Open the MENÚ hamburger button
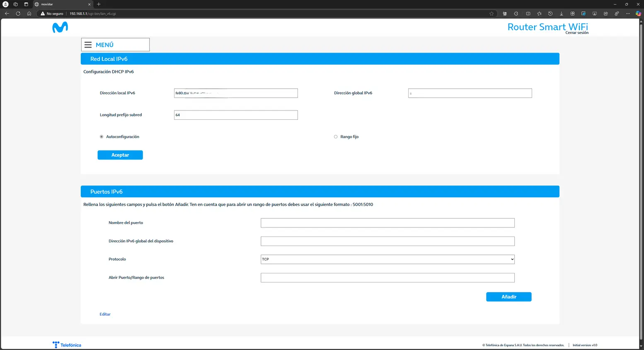 (115, 45)
